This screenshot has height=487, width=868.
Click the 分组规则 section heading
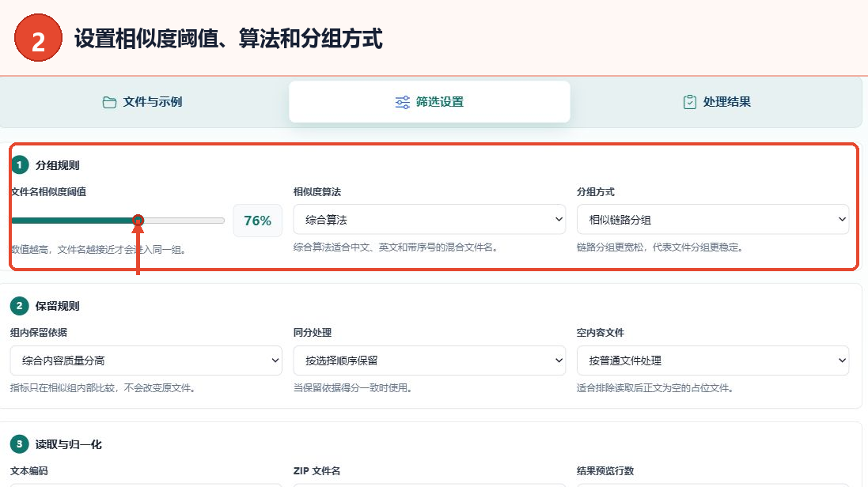(x=57, y=165)
